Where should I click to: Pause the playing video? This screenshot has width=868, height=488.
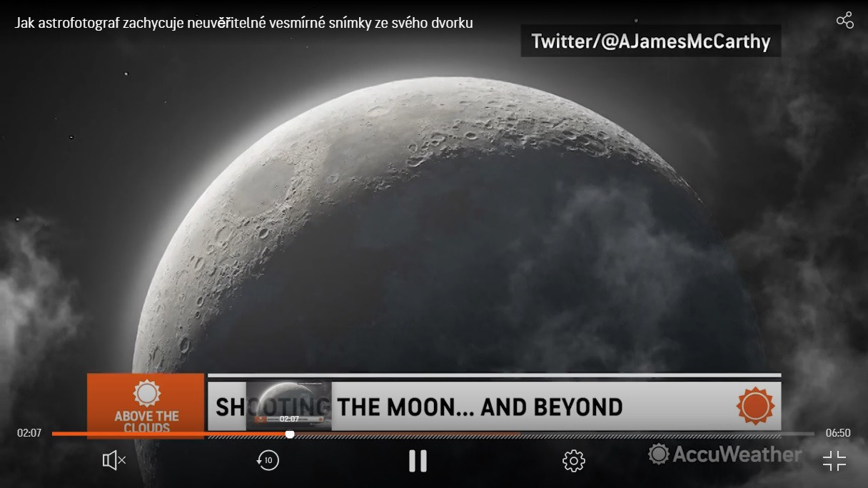tap(418, 461)
